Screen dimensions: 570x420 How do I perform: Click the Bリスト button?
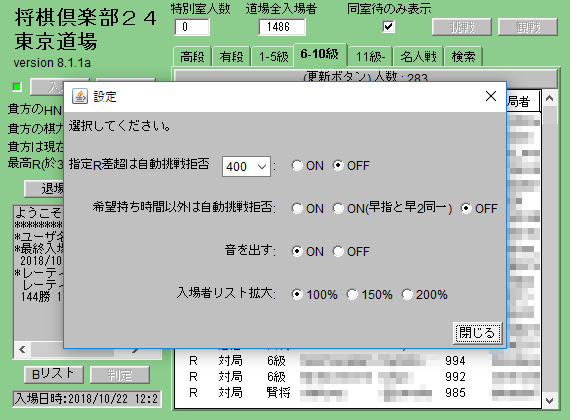[53, 374]
